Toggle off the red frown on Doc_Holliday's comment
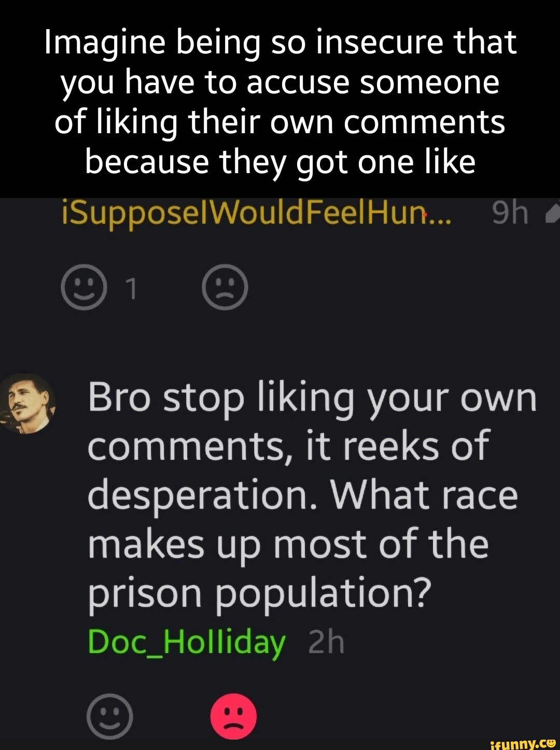This screenshot has width=560, height=750. [233, 716]
